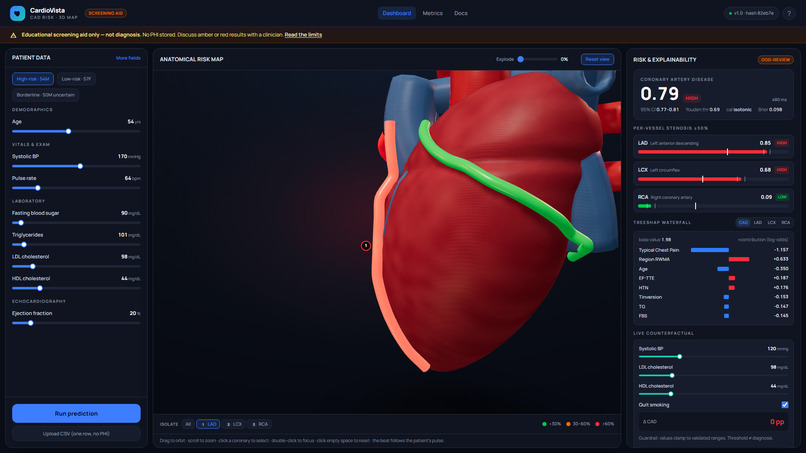Image resolution: width=806 pixels, height=453 pixels.
Task: Click the HTN SHAP row
Action: click(x=713, y=288)
